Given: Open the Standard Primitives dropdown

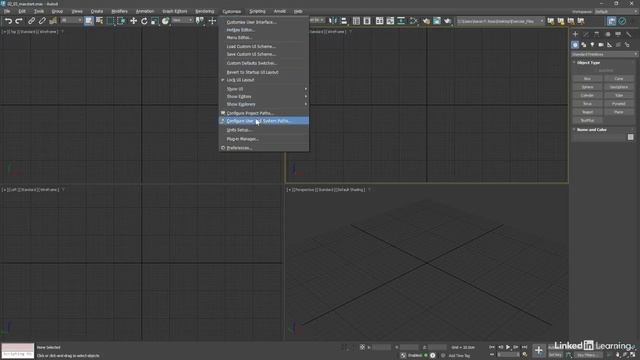Looking at the screenshot, I should pyautogui.click(x=604, y=54).
